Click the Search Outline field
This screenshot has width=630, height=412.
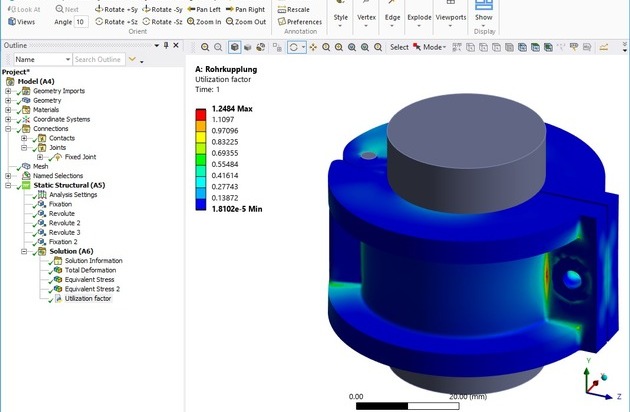[x=98, y=60]
